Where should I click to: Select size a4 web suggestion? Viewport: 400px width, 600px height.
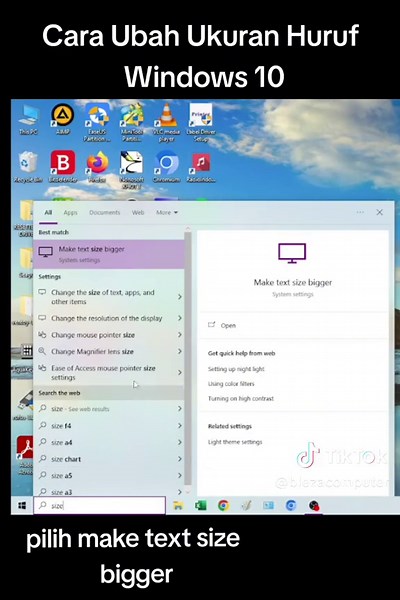(103, 442)
